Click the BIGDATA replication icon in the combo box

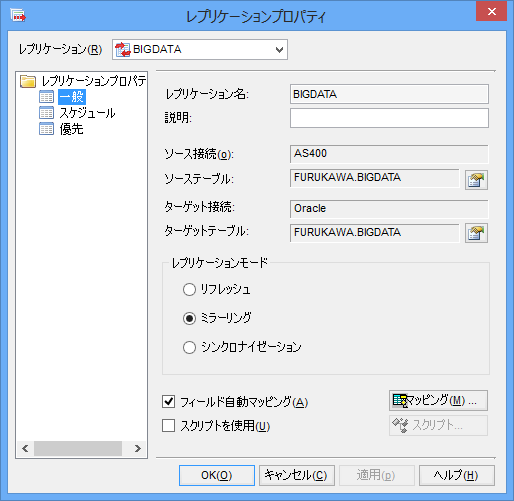pos(123,50)
